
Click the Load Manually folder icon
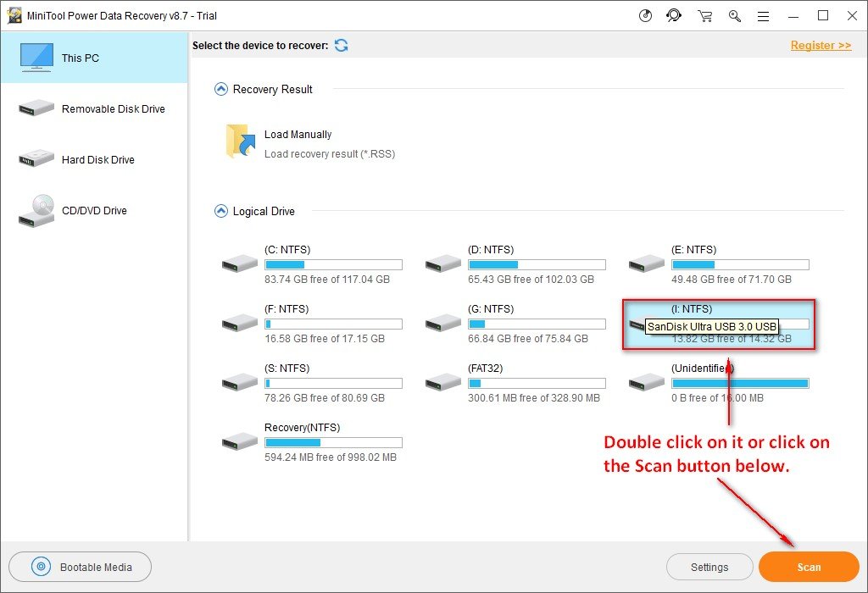(241, 141)
